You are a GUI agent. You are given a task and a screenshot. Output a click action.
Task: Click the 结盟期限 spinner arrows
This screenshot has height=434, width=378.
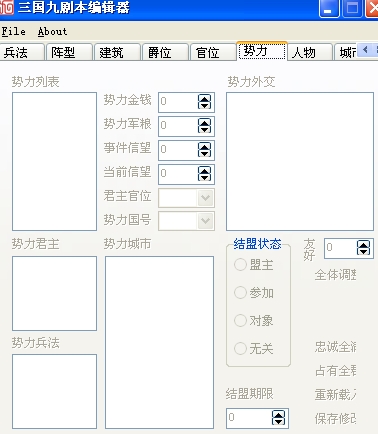tap(278, 418)
